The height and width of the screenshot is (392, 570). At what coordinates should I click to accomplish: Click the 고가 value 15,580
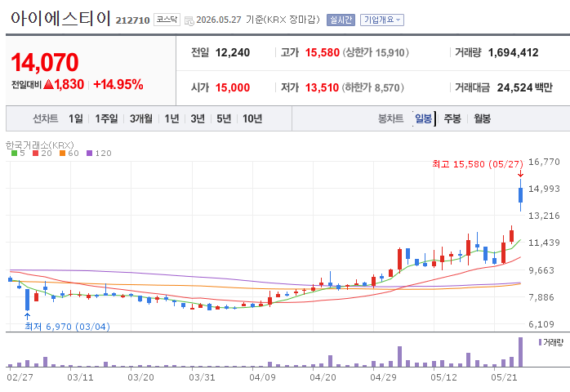pos(322,53)
